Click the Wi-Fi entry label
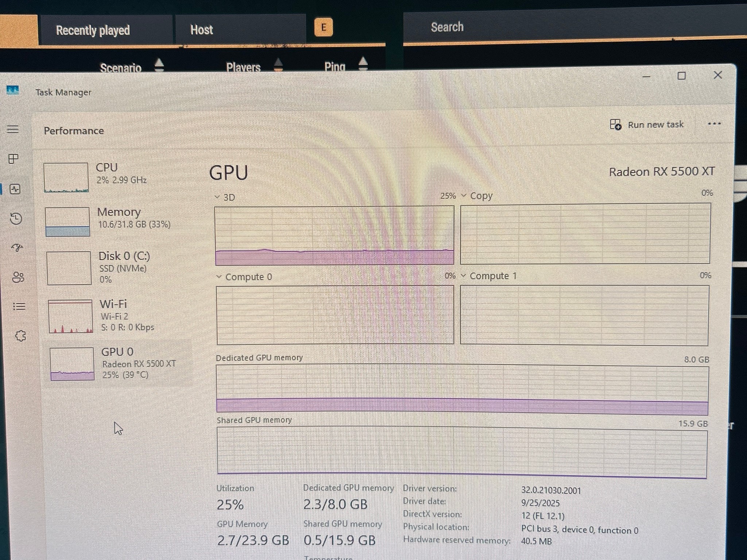 (113, 304)
